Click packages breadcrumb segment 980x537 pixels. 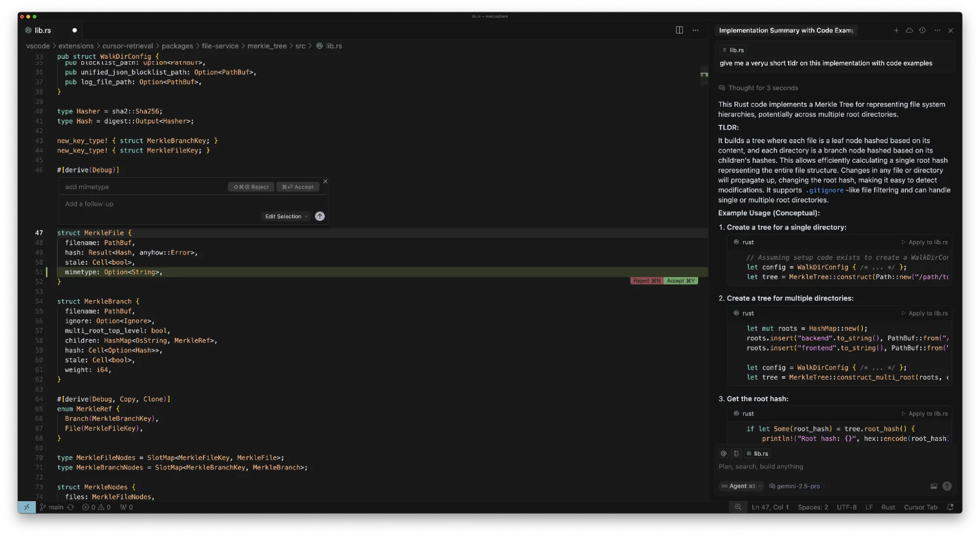[177, 46]
